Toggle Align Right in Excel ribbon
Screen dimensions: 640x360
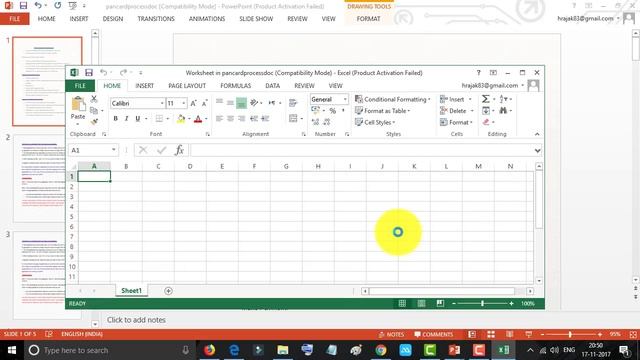click(241, 118)
